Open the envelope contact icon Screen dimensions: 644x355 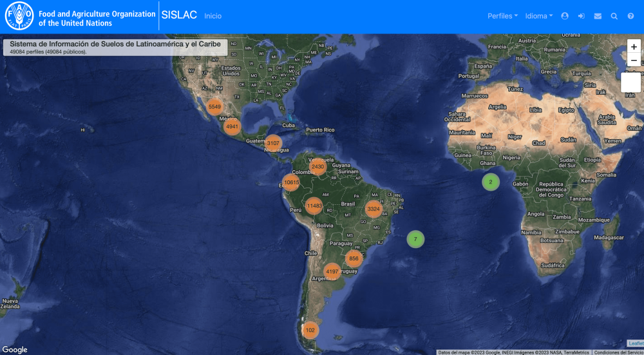[x=598, y=16]
